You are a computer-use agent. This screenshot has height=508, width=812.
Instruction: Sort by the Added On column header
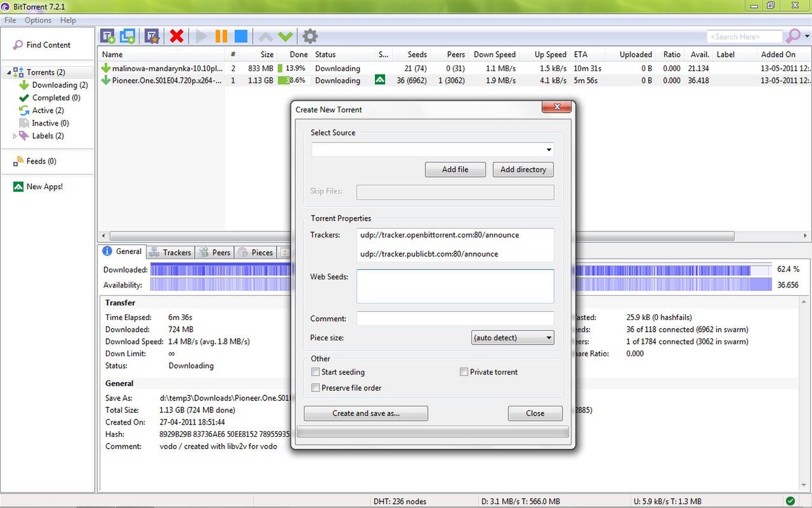click(x=785, y=55)
